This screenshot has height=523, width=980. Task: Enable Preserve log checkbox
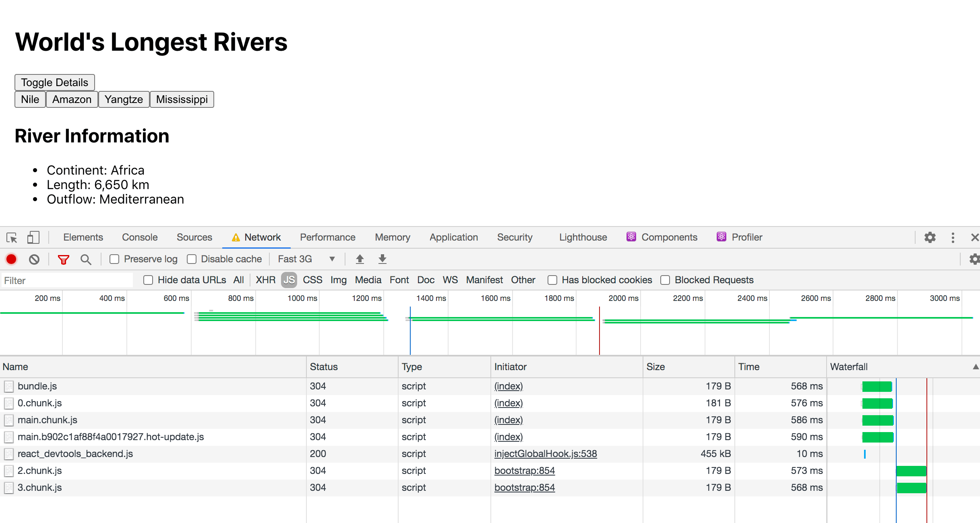[x=114, y=259]
